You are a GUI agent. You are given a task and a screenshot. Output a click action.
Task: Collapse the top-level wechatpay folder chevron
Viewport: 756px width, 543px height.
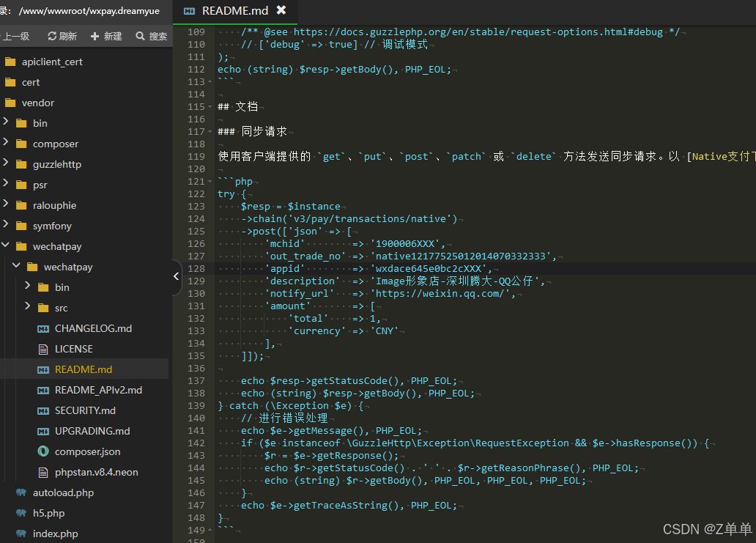(6, 245)
